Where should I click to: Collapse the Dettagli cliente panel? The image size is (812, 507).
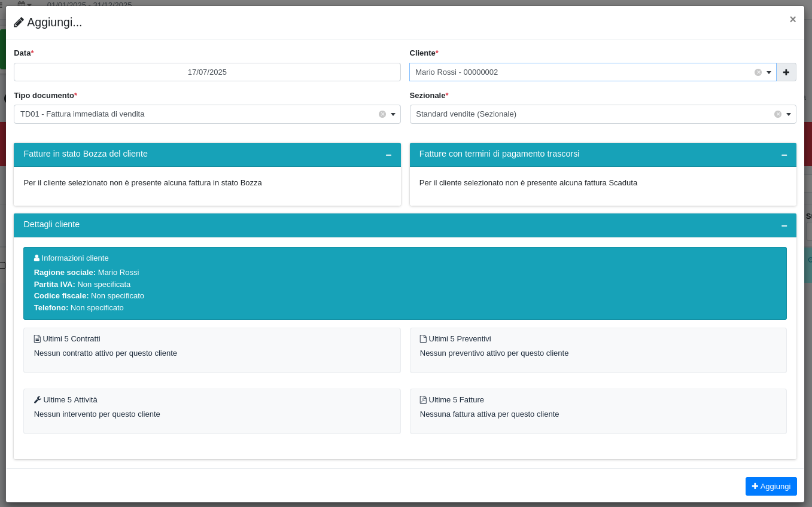pos(784,225)
